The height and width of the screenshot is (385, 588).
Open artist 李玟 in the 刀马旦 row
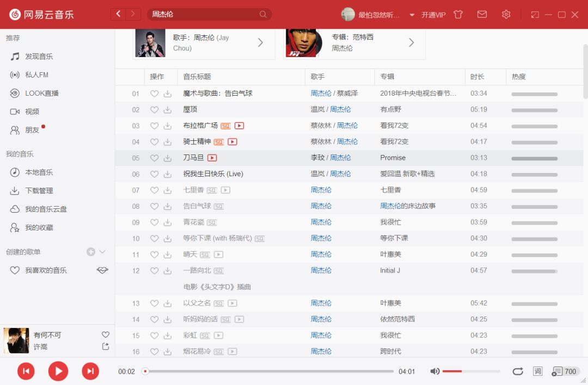317,158
